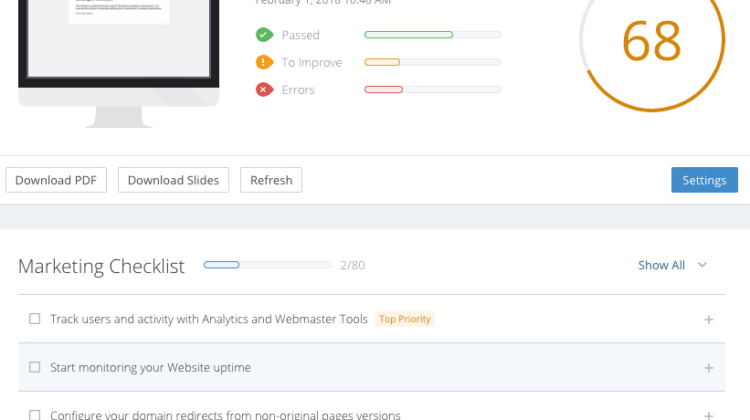
Task: Click the Marketing Checklist heading
Action: 101,266
